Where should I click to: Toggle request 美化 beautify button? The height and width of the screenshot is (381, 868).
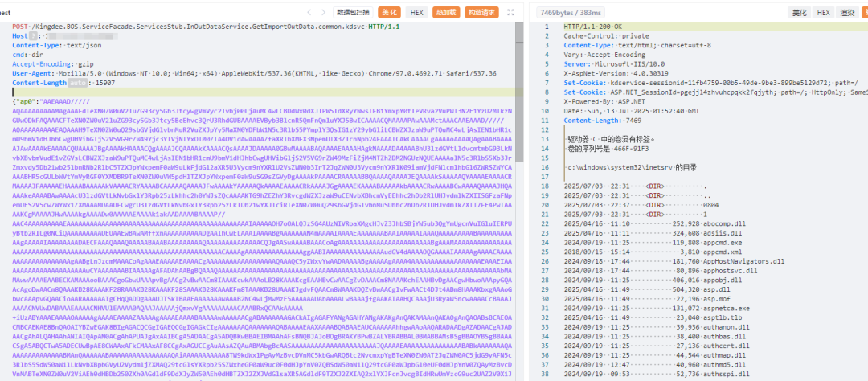[389, 12]
